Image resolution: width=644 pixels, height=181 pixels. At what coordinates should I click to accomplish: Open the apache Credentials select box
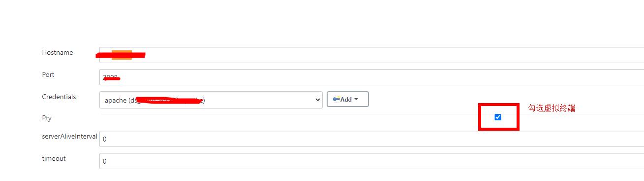(211, 100)
